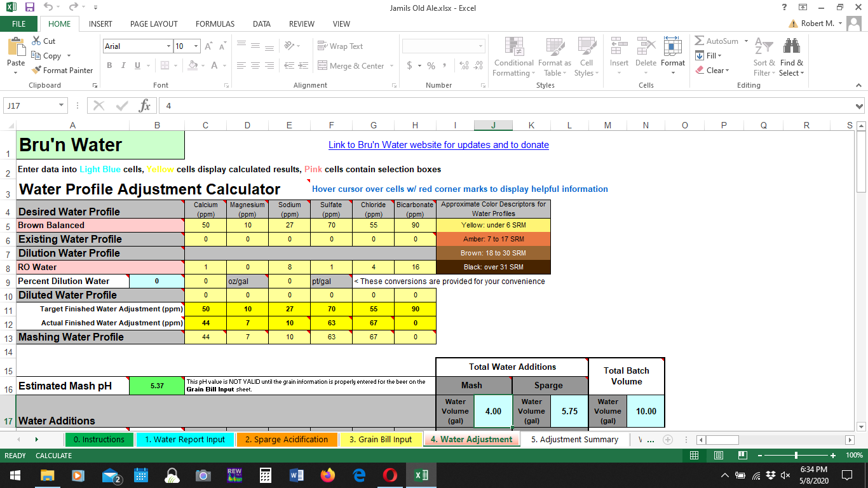Click the Total Batch Volume cell 10.00

click(646, 411)
